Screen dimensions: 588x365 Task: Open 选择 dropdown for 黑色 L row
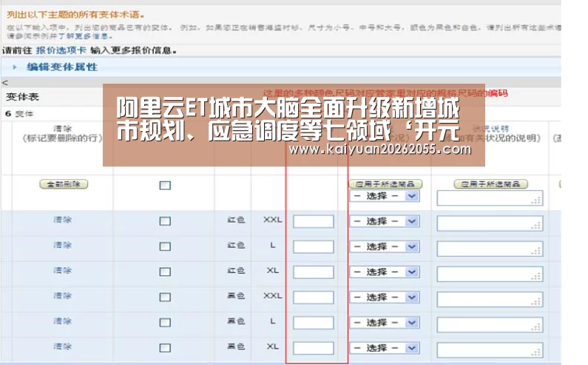click(385, 323)
